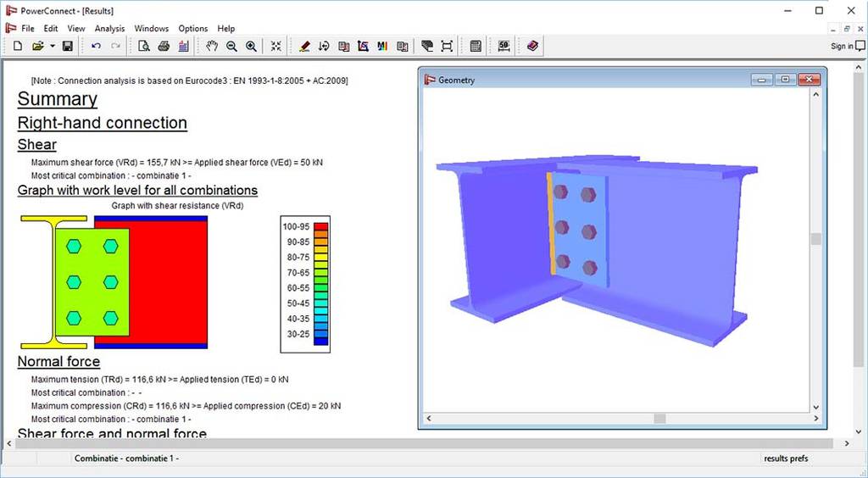The width and height of the screenshot is (868, 478).
Task: Click the Geometry vertical scrollbar thumb
Action: [815, 239]
